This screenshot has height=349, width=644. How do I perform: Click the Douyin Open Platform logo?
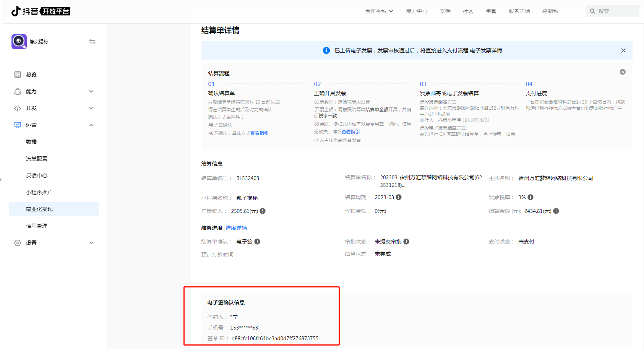click(x=41, y=11)
